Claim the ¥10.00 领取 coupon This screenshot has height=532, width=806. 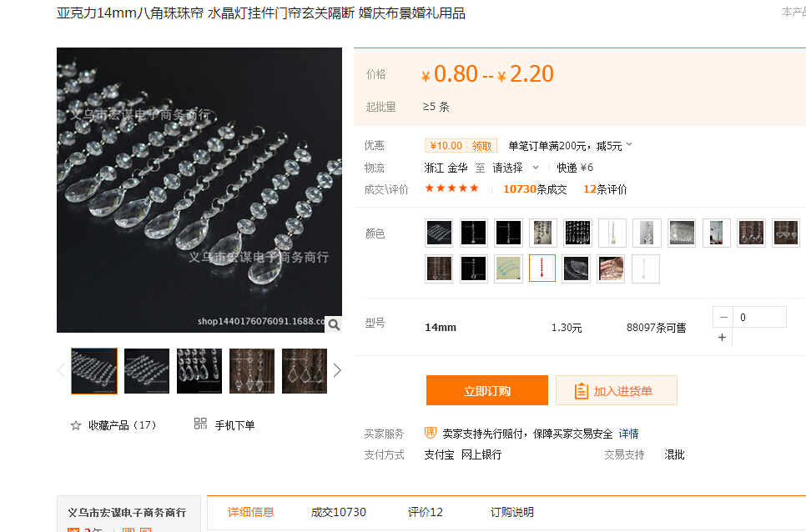tap(461, 146)
